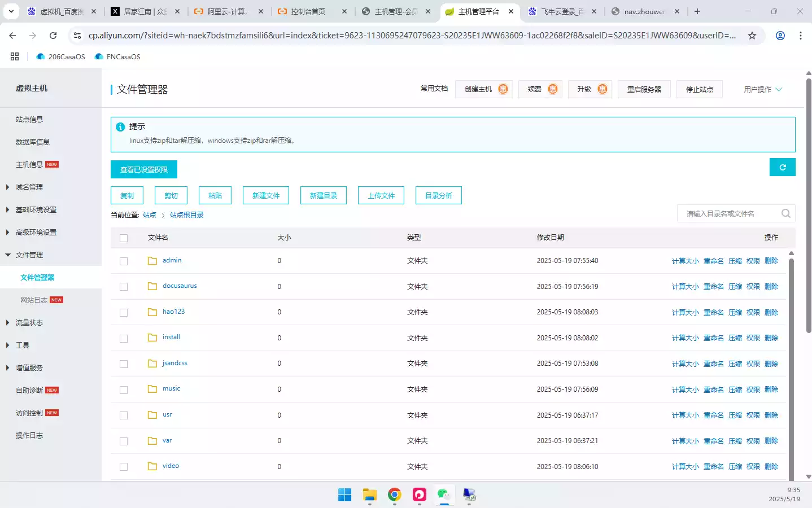Viewport: 812px width, 508px height.
Task: Open Windows Start menu
Action: coord(344,495)
